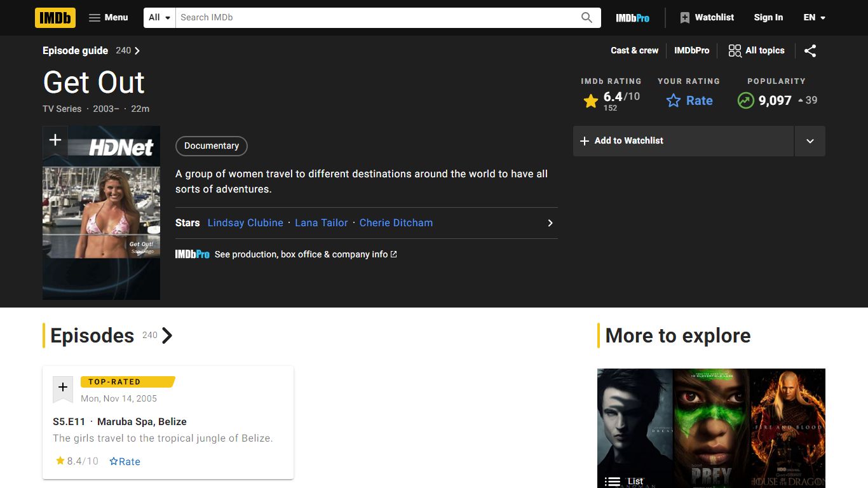Rate the Maruba Spa, Belize episode

point(125,461)
